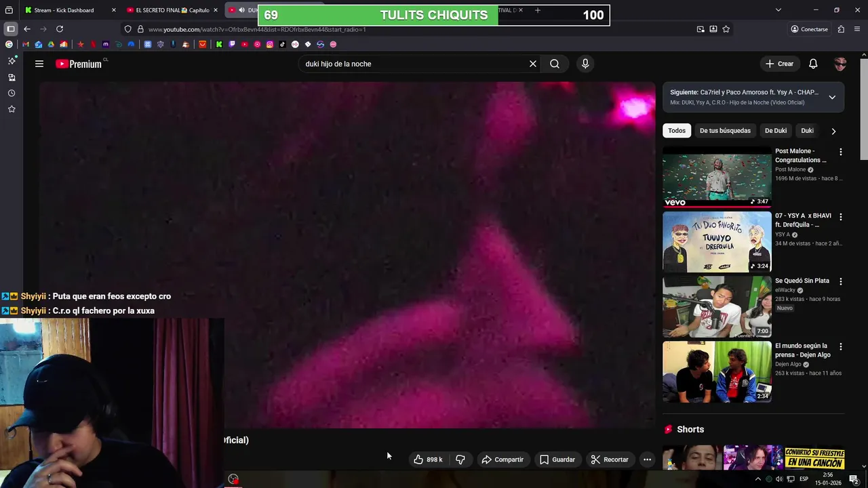Open the Crear menu button

click(779, 64)
